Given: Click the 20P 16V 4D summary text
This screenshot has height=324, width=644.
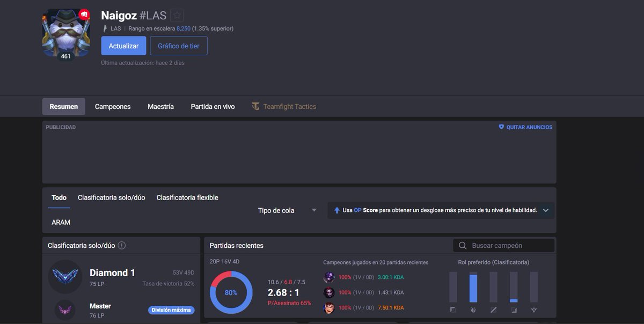Looking at the screenshot, I should pos(224,262).
